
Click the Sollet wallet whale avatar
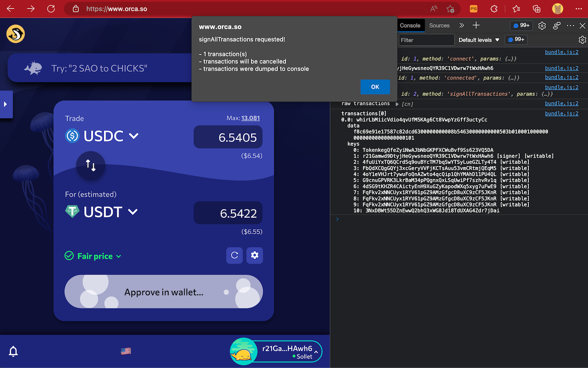[x=243, y=351]
